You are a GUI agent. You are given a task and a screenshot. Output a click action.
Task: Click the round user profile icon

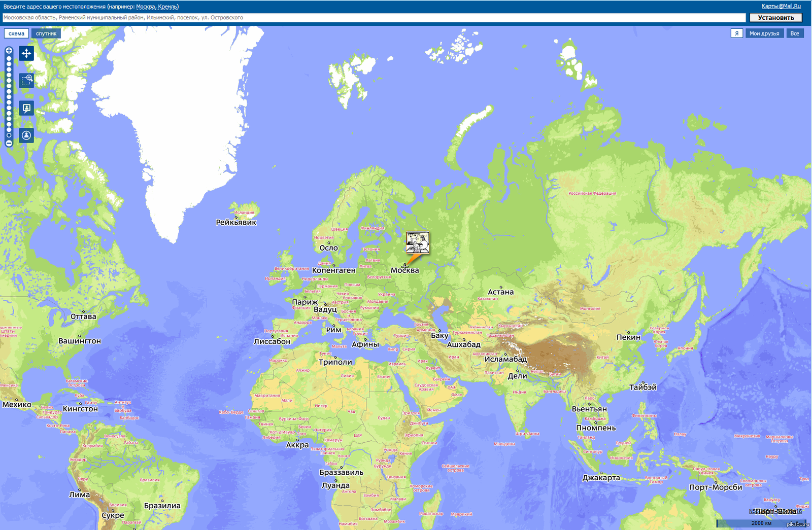click(x=26, y=135)
